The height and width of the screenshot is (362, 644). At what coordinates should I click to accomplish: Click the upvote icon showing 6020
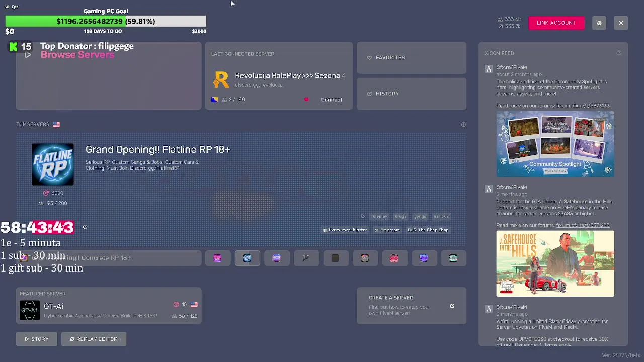(46, 193)
